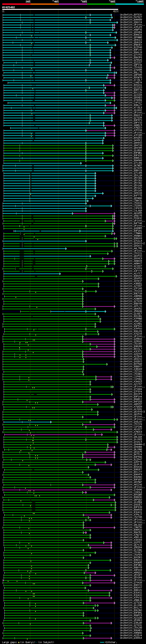Select the UniRef100_Q84U24 label
Image resolution: width=146 pixels, height=644 pixels.
point(131,42)
